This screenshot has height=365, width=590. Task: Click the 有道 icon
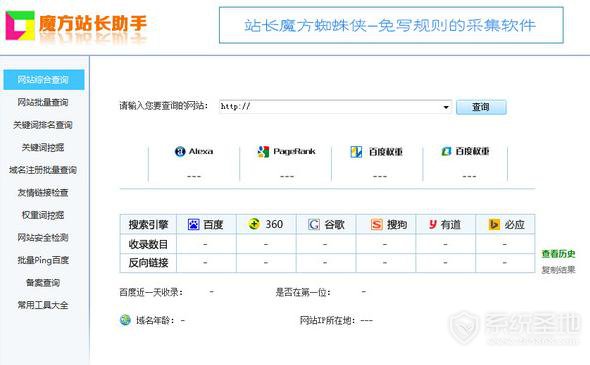pos(433,225)
